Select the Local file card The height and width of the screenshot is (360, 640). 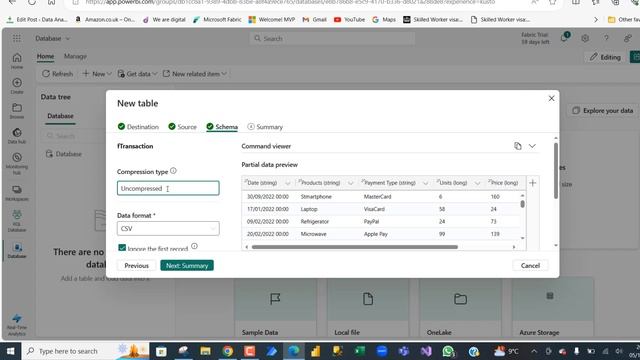(x=368, y=308)
